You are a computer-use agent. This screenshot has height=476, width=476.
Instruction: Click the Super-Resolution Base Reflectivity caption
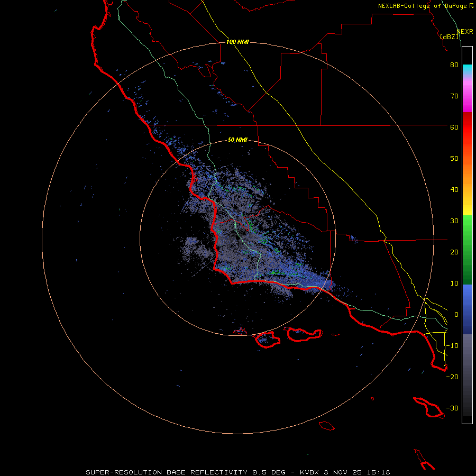click(x=237, y=472)
